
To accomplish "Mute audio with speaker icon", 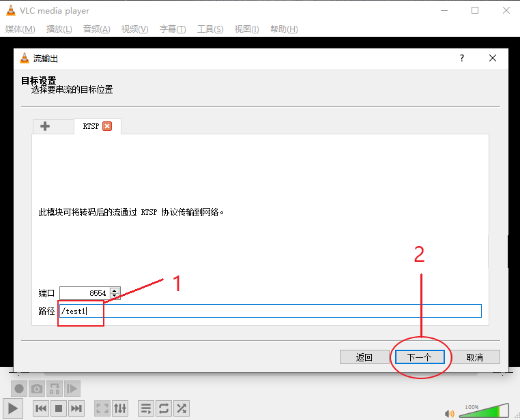I will tap(449, 413).
